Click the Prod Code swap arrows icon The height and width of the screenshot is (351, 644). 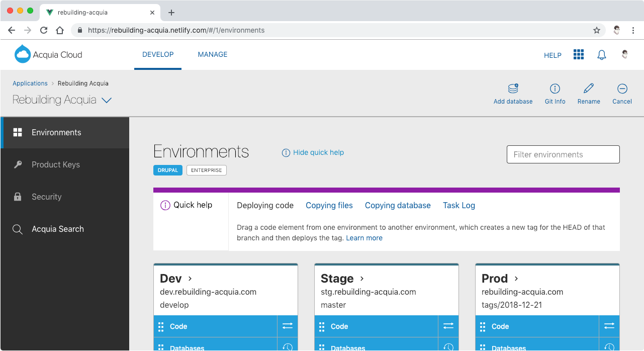point(609,326)
